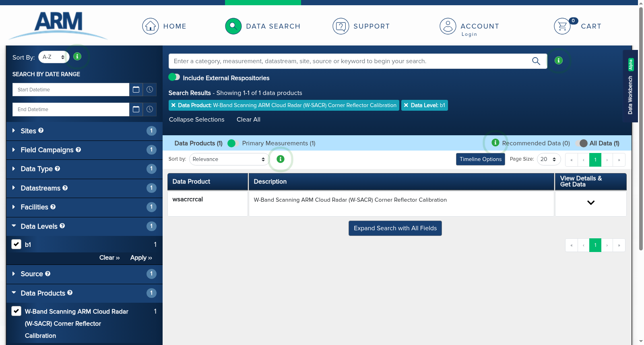Viewport: 644px width, 345px height.
Task: Open the Relevance sort dropdown
Action: coord(229,159)
